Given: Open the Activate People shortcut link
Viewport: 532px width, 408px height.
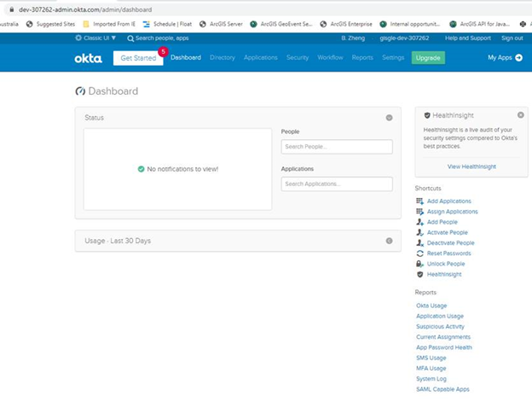Looking at the screenshot, I should coord(448,233).
